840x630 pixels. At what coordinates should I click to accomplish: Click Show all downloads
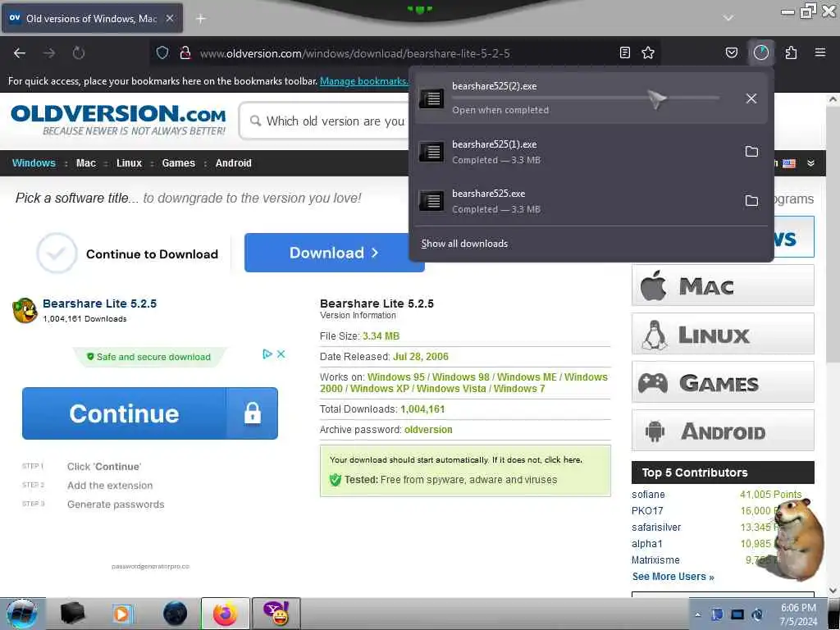pyautogui.click(x=464, y=244)
